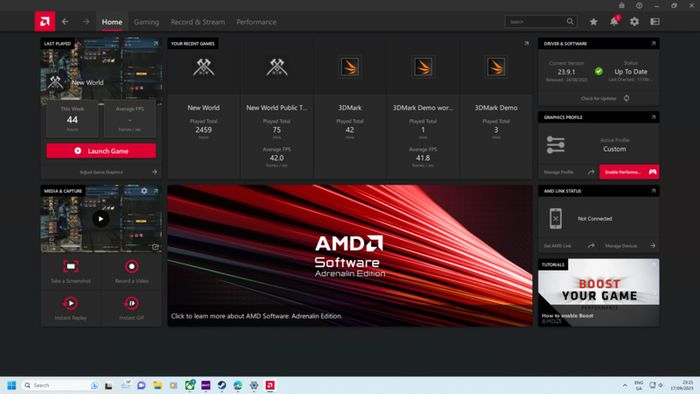This screenshot has width=700, height=394.
Task: Go forward with the right arrow
Action: point(86,21)
